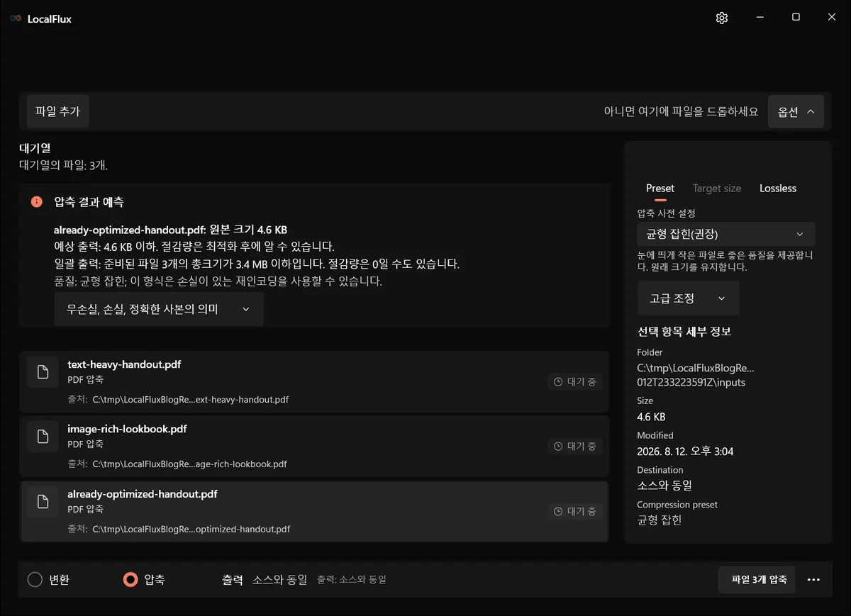This screenshot has height=616, width=851.
Task: Switch to the Preset tab
Action: [x=660, y=189]
